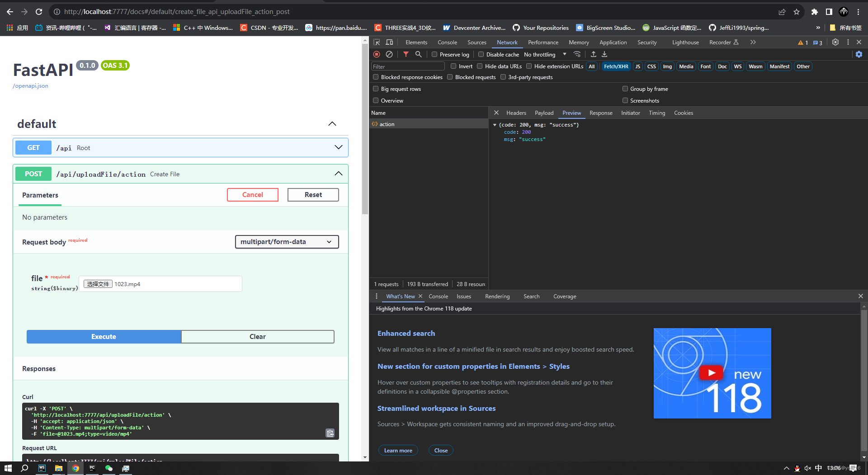Viewport: 868px width, 475px height.
Task: Clear network log icon
Action: [x=389, y=54]
